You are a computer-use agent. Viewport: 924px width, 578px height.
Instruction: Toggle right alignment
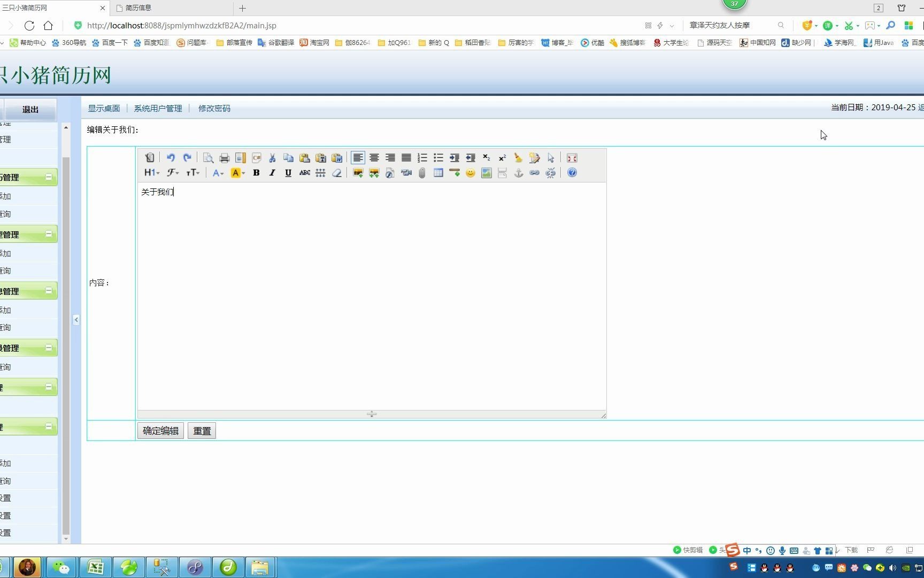390,158
